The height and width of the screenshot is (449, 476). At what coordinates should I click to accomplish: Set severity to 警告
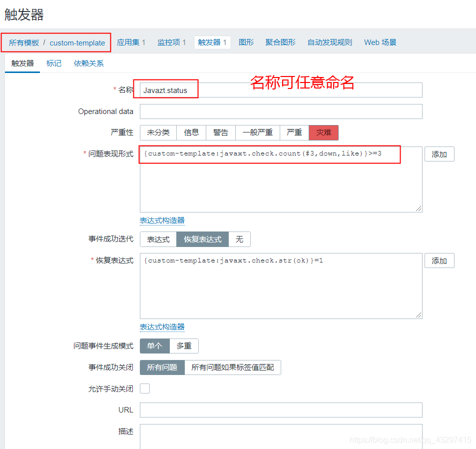pos(221,132)
